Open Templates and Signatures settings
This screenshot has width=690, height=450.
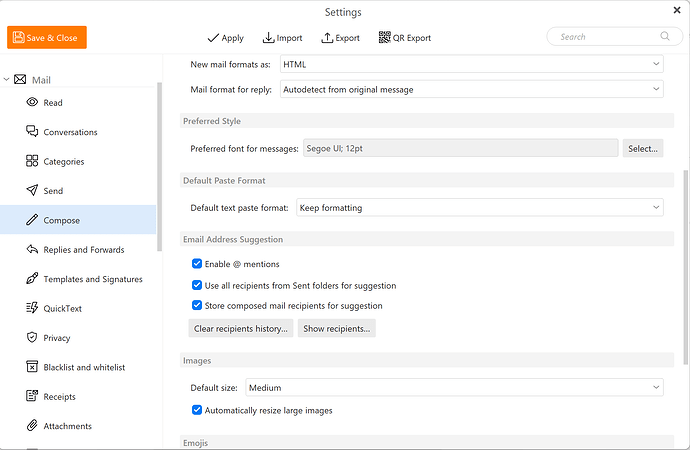point(78,279)
